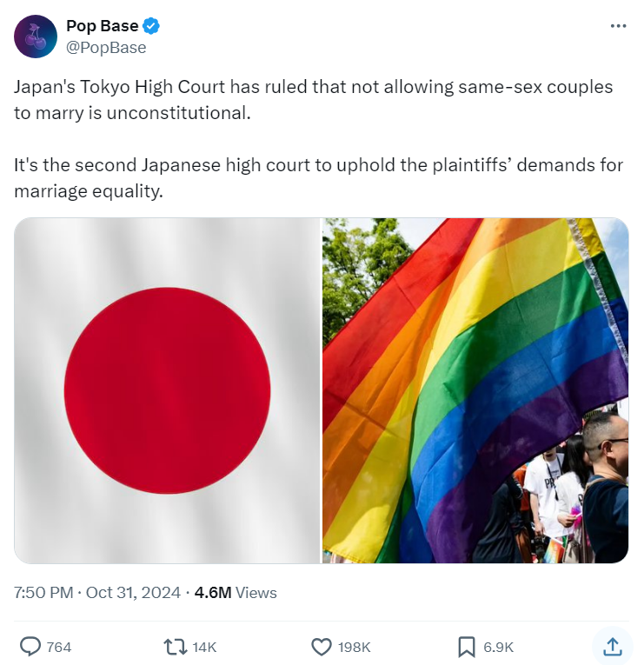
Task: Click the reply speech bubble icon
Action: point(30,647)
